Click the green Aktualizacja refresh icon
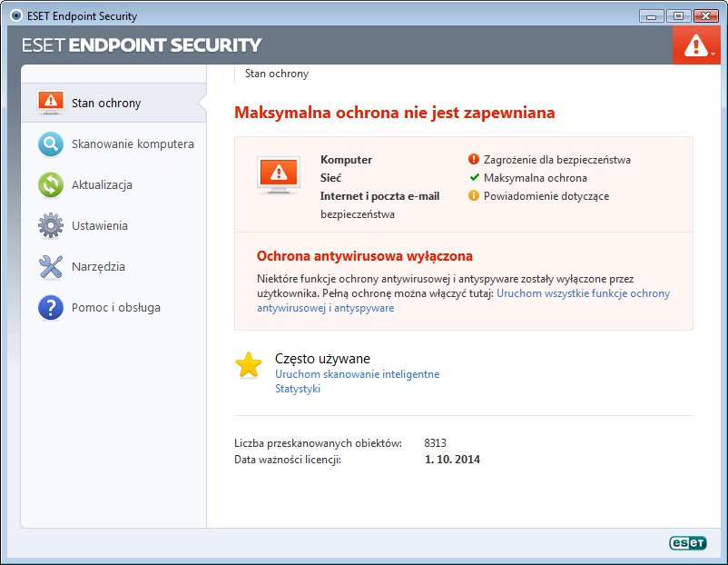The height and width of the screenshot is (565, 728). point(51,185)
